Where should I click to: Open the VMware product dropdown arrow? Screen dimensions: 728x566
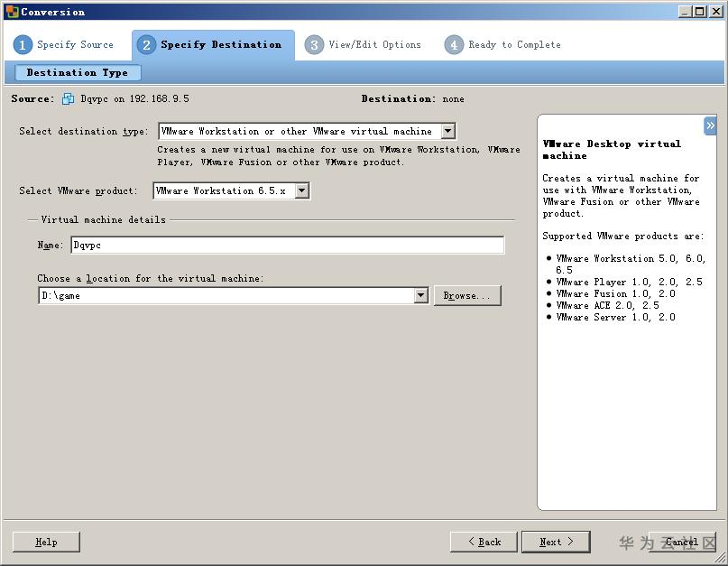tap(302, 190)
